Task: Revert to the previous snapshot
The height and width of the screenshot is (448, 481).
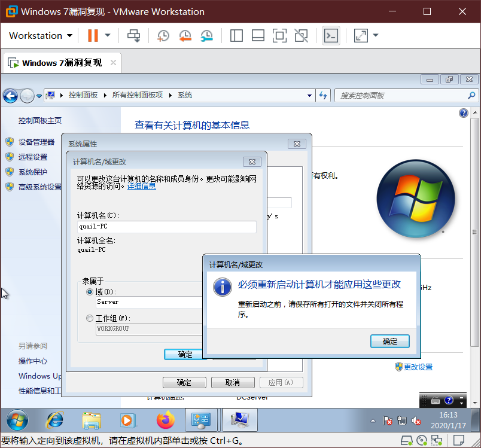Action: pos(185,35)
